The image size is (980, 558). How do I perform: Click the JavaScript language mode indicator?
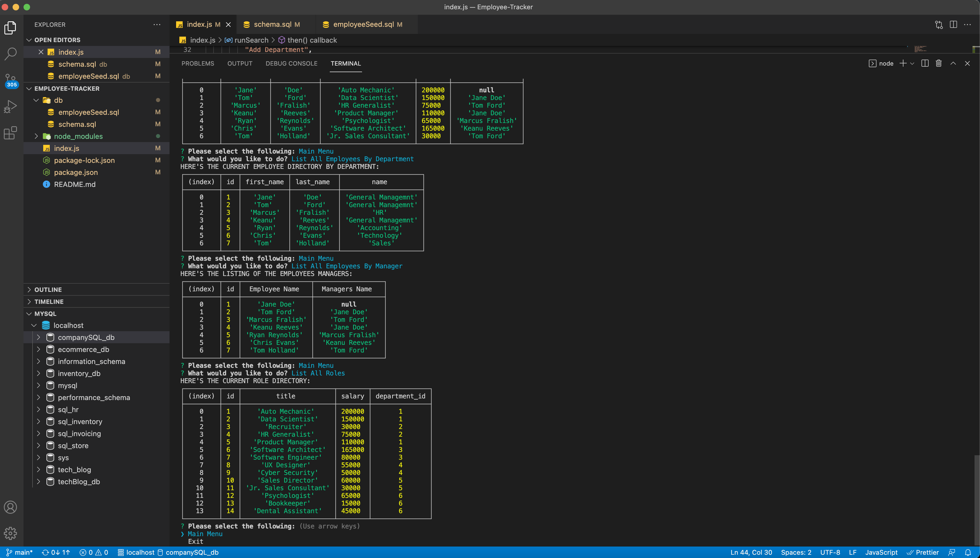click(x=881, y=552)
